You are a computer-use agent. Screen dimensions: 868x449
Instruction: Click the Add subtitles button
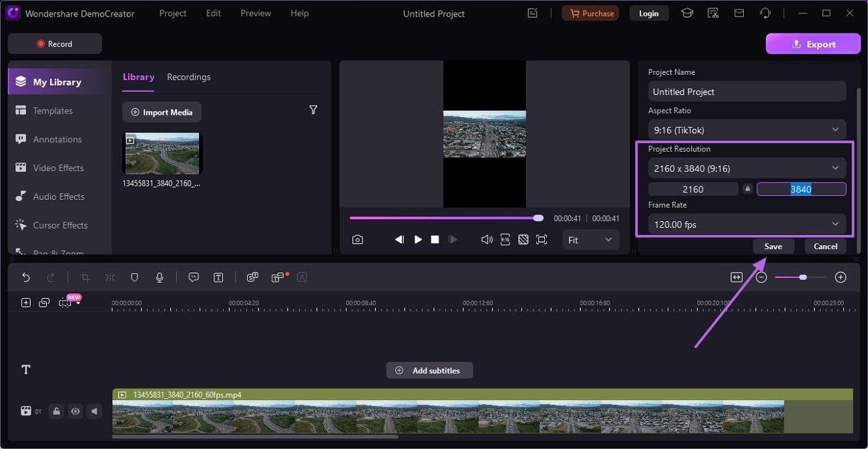(x=429, y=370)
